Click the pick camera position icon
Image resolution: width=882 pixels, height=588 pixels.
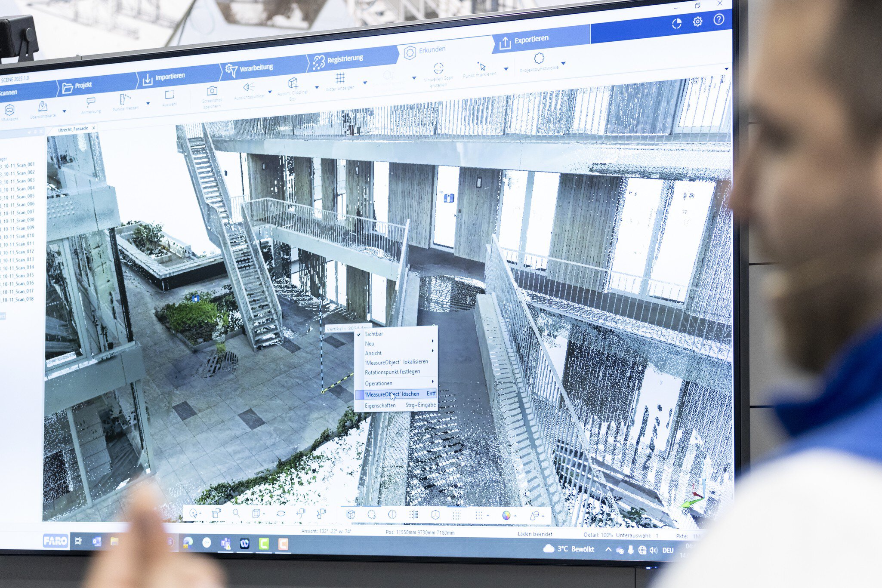pos(321,513)
